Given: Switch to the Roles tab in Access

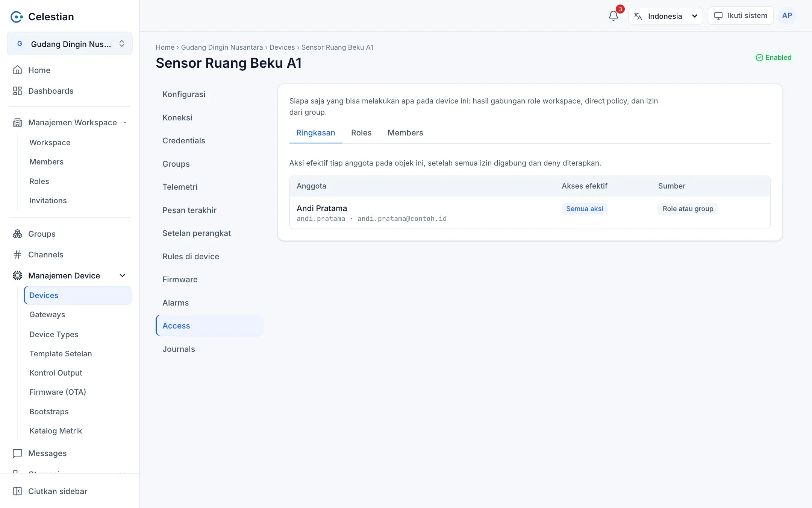Looking at the screenshot, I should [361, 133].
